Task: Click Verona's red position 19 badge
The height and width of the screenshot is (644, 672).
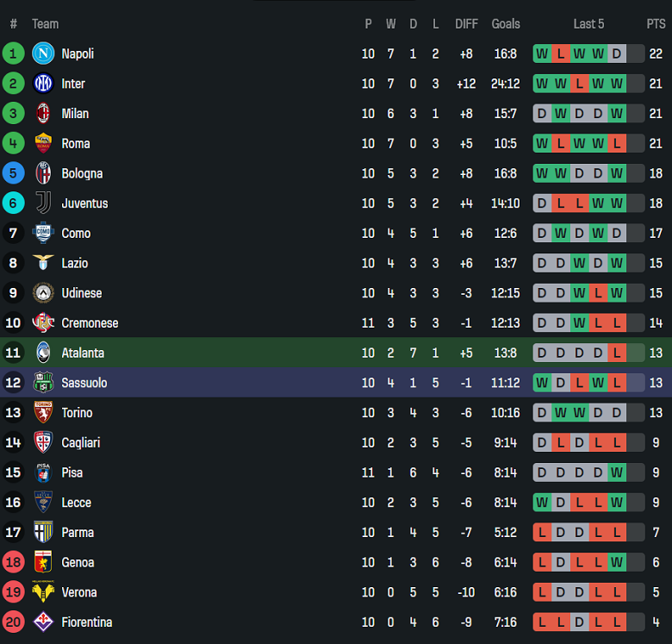Action: (13, 592)
